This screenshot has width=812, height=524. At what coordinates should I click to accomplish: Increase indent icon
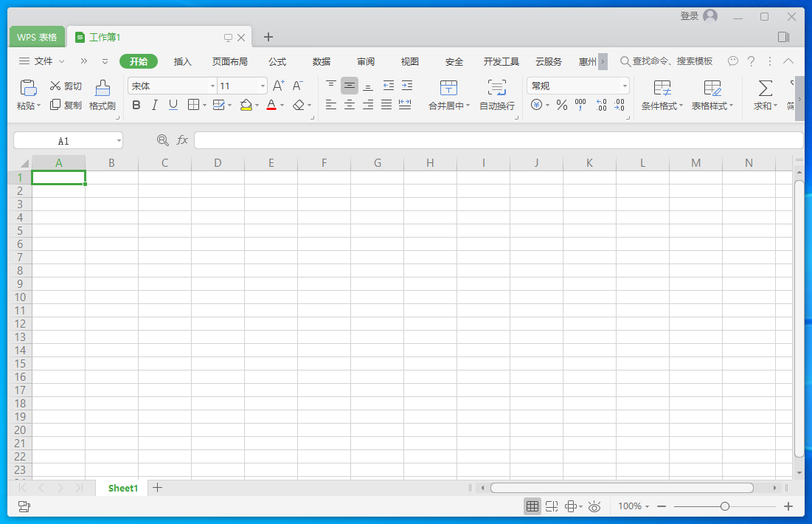pyautogui.click(x=407, y=86)
